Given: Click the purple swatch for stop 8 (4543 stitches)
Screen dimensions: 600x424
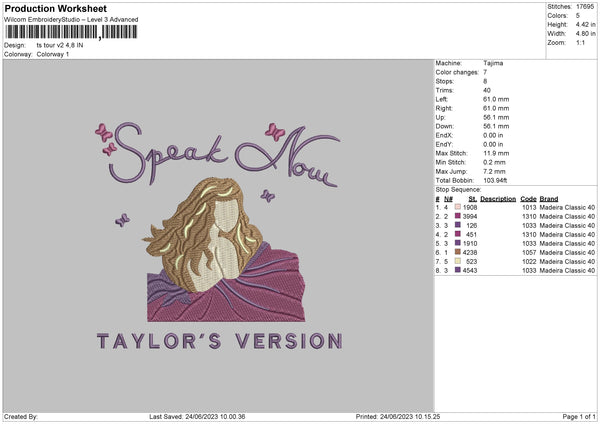Looking at the screenshot, I should 457,270.
